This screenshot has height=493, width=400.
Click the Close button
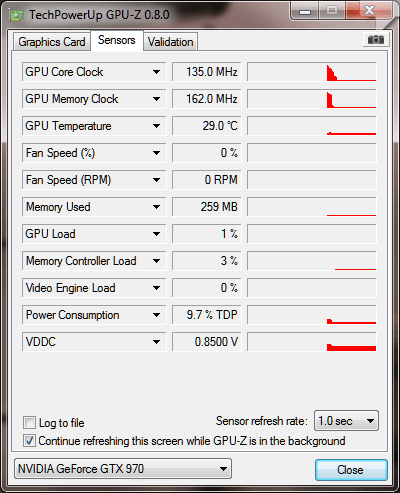click(351, 470)
